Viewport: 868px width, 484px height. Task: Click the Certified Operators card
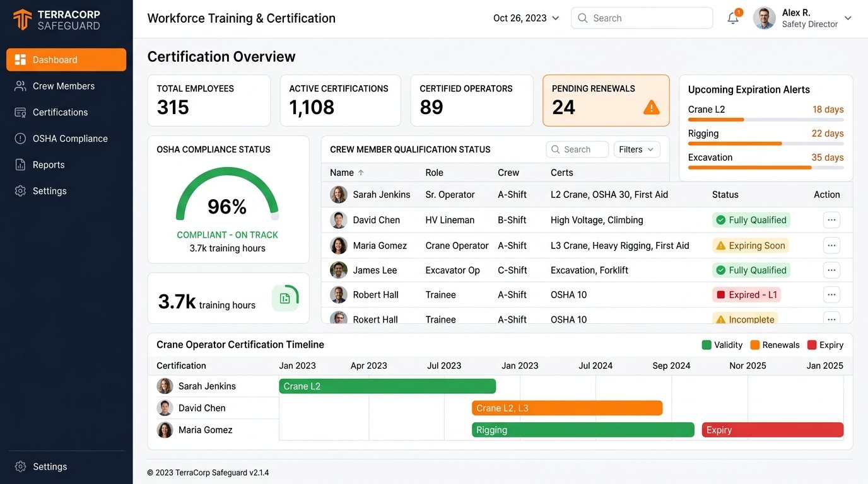click(x=472, y=101)
